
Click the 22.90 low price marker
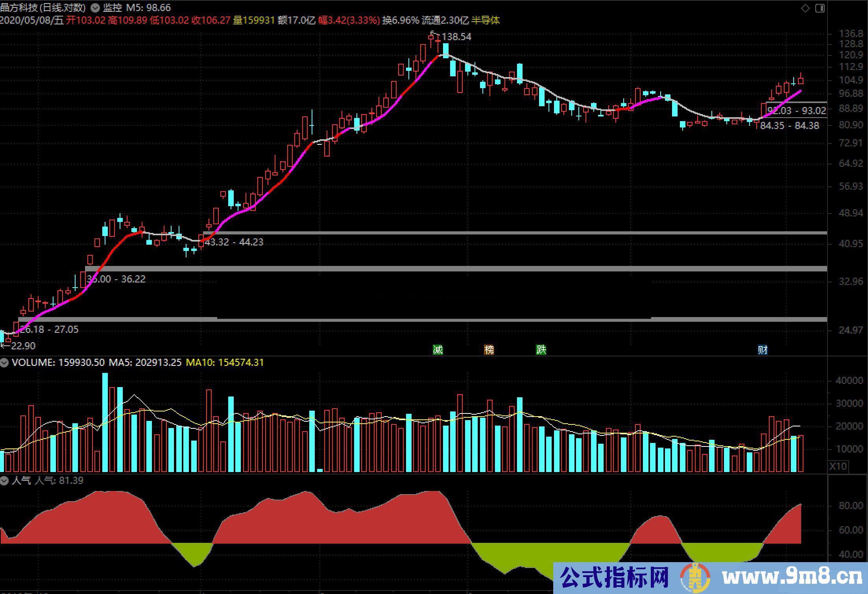tap(23, 346)
